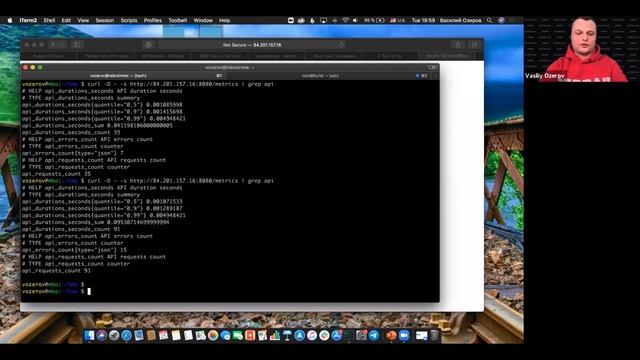The height and width of the screenshot is (360, 640).
Task: Toggle Safari's sidebar button
Action: 77,45
